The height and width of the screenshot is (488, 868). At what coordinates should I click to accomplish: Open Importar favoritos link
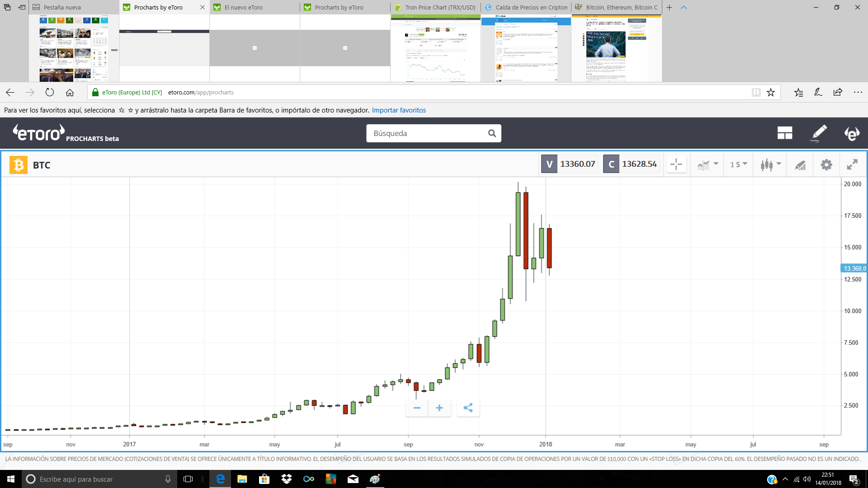coord(399,110)
